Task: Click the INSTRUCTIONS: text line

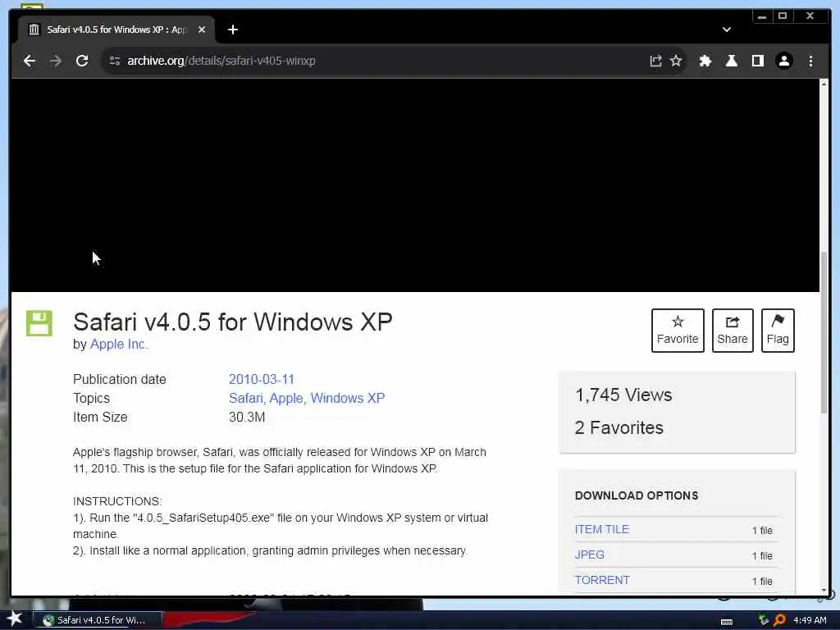Action: click(117, 501)
